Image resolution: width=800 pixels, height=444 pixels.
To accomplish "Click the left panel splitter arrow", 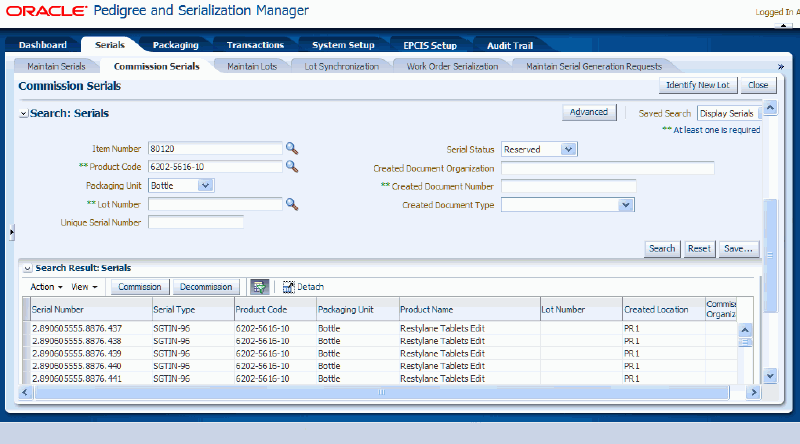I will click(x=11, y=232).
